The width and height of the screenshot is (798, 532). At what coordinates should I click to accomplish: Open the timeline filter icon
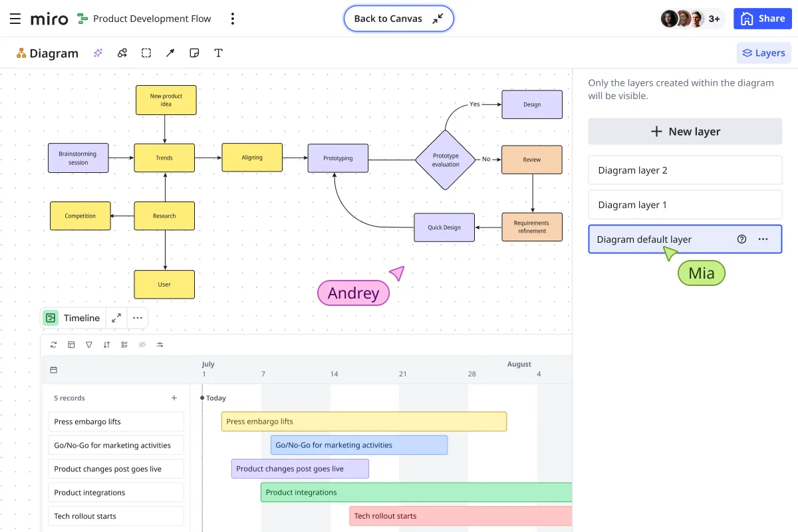pos(89,344)
